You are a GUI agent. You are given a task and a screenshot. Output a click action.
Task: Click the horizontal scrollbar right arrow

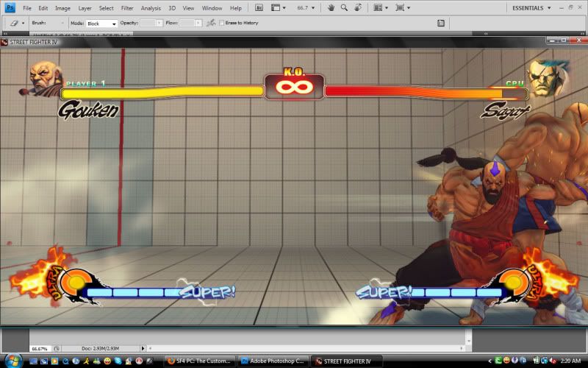pyautogui.click(x=462, y=348)
